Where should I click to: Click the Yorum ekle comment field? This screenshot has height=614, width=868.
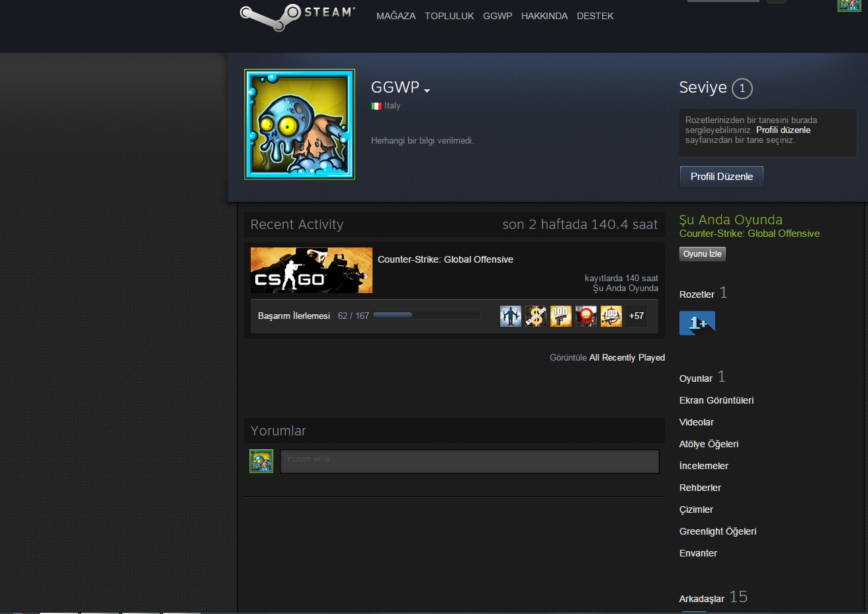(470, 461)
